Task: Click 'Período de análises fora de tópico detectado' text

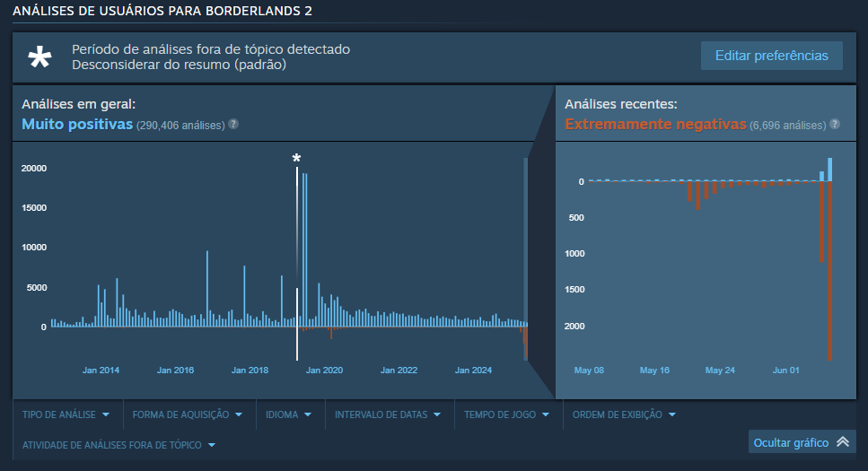Action: [211, 49]
